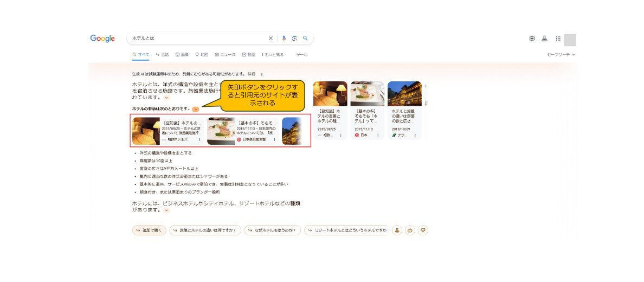Collapse sources with orange up-arrow button
644x282 pixels.
pyautogui.click(x=195, y=109)
